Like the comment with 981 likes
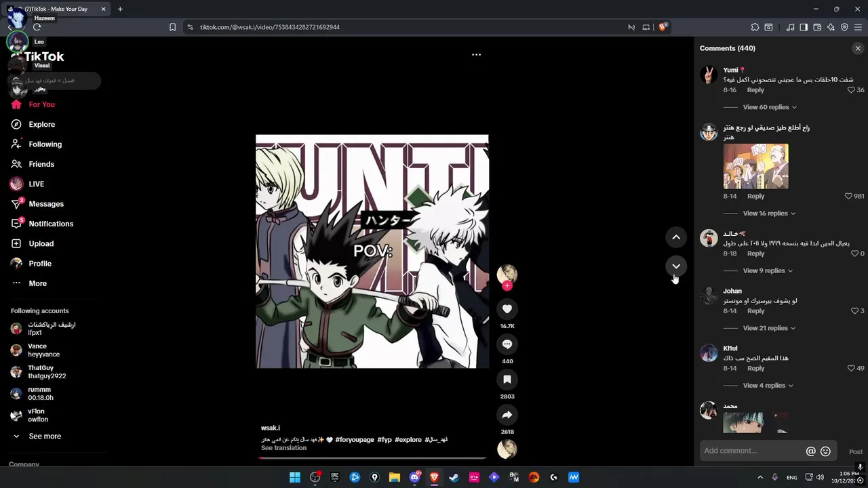The width and height of the screenshot is (868, 488). [848, 196]
